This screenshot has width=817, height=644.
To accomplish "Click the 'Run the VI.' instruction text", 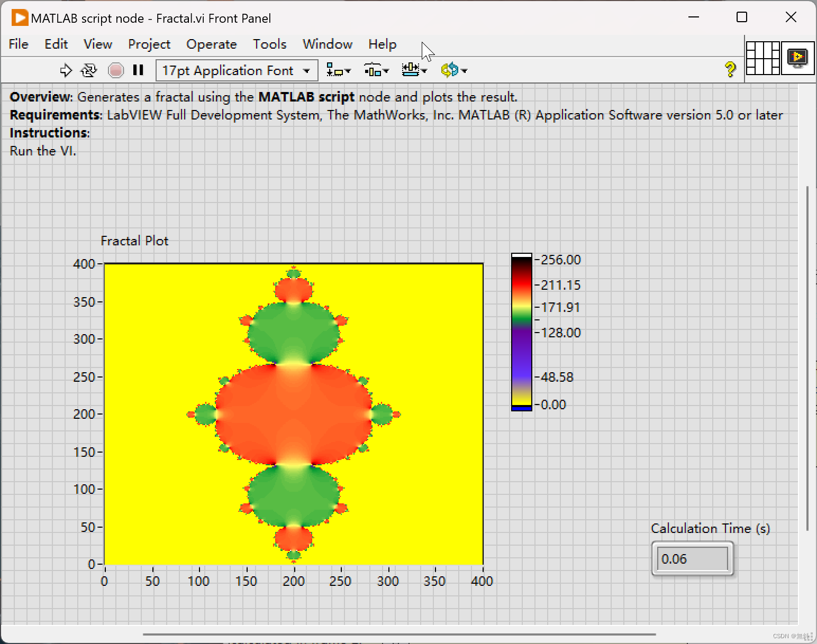I will (43, 151).
